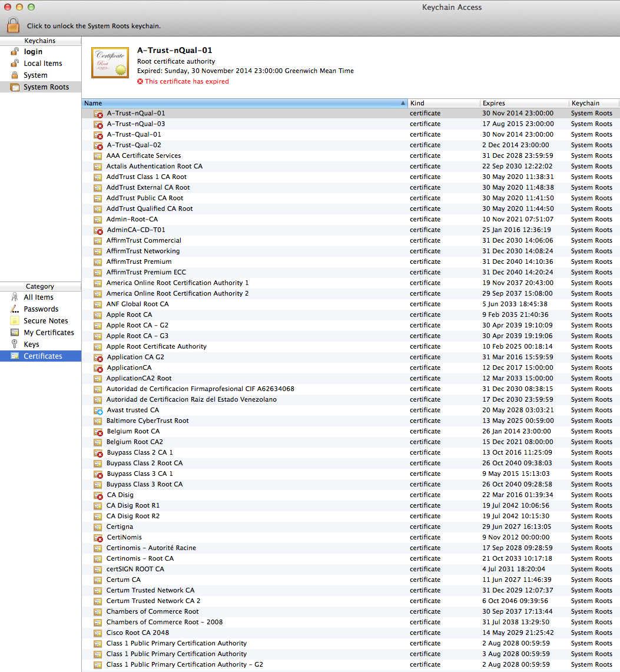Click the ApplicationCA expired certificate icon
The height and width of the screenshot is (672, 620).
pyautogui.click(x=98, y=368)
